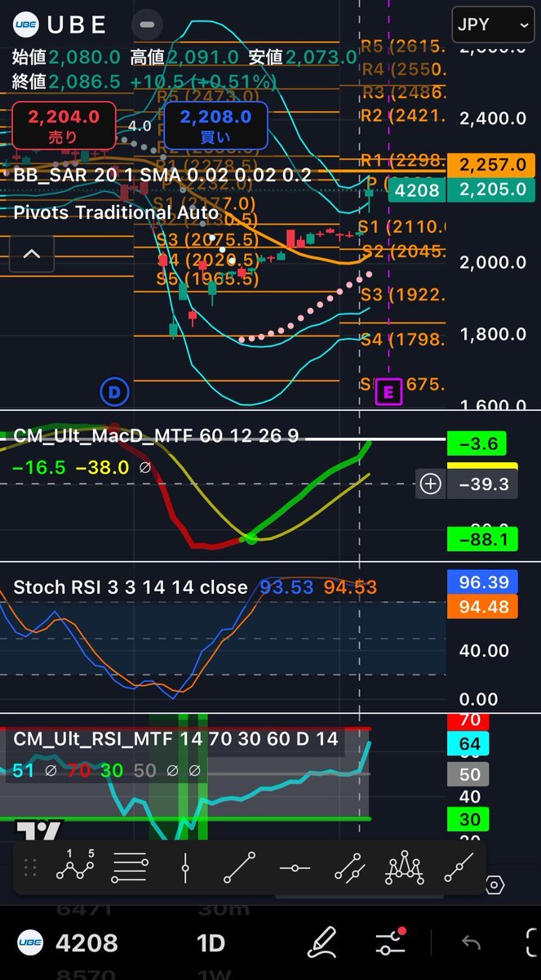Viewport: 541px width, 980px height.
Task: Choose the parallel channel drawing tool
Action: click(x=349, y=867)
